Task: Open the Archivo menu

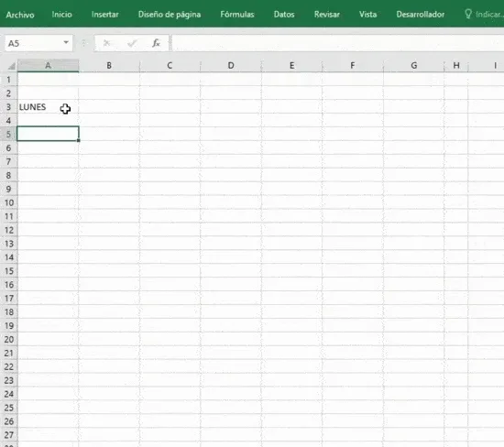Action: [20, 15]
